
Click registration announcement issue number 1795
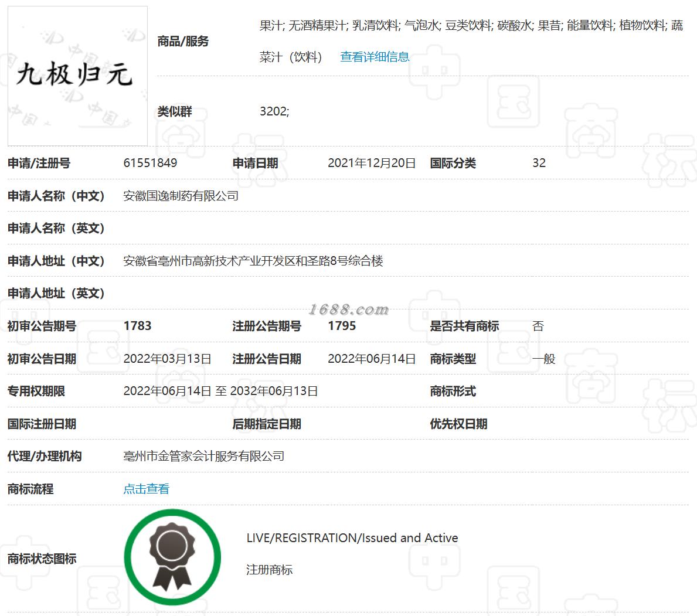tap(342, 326)
